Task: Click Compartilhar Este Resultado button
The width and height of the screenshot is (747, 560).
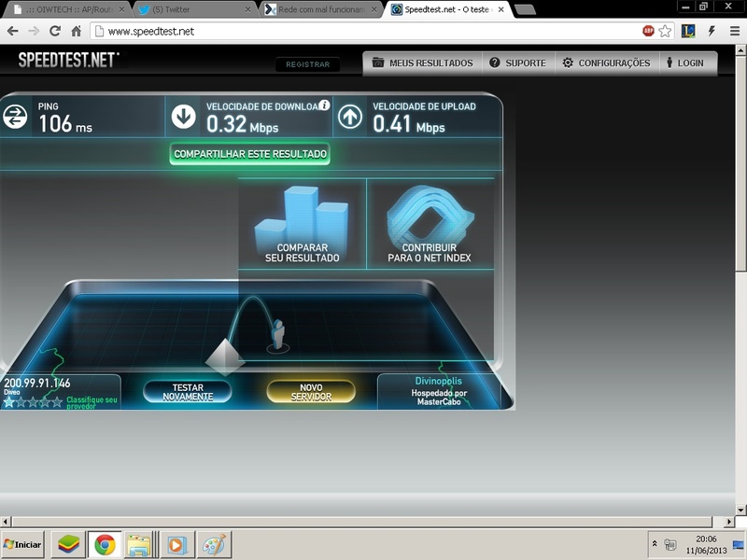Action: (x=250, y=154)
